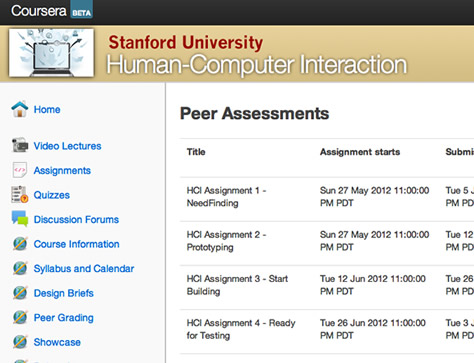Select HCI Assignment 4 - Ready for Testing
This screenshot has height=363, width=474.
(x=241, y=329)
